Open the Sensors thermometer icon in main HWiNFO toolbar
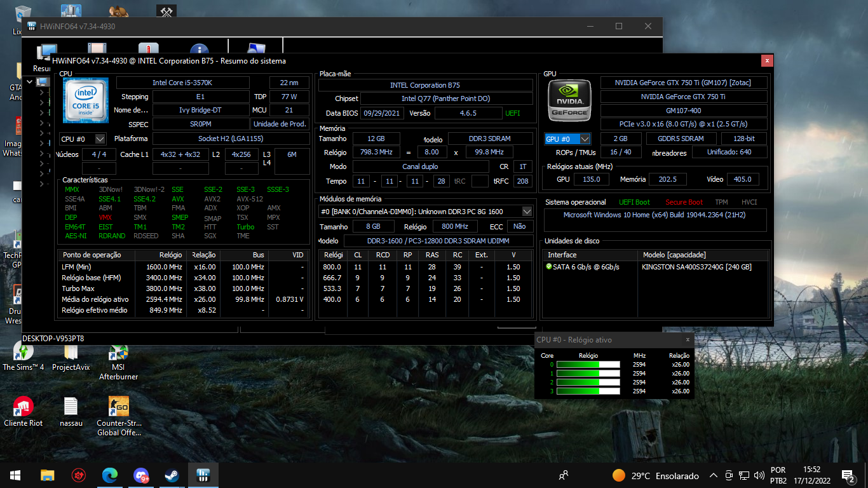 tap(148, 50)
